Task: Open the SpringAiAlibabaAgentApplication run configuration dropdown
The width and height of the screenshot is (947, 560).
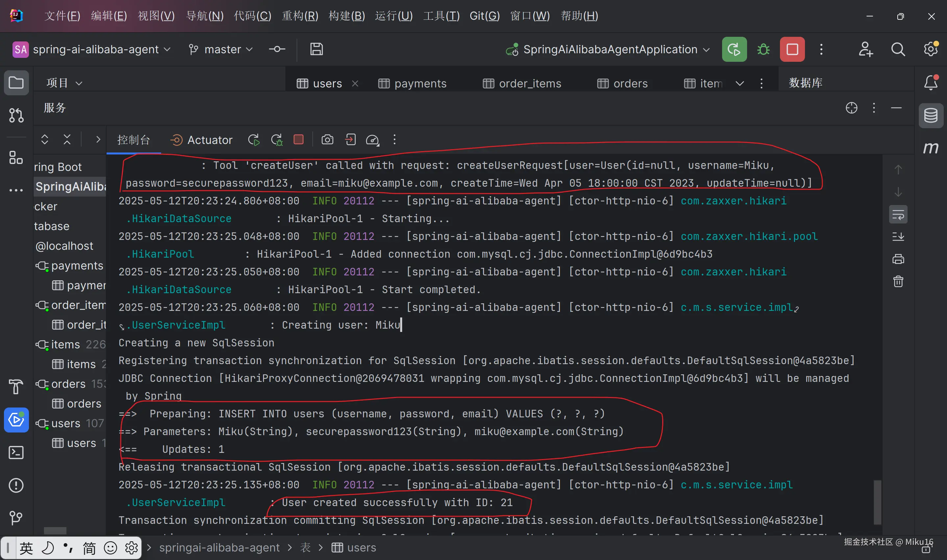Action: [x=608, y=49]
